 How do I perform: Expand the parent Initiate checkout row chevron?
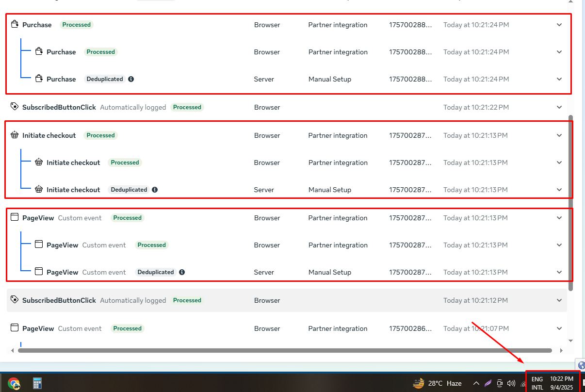(x=559, y=135)
